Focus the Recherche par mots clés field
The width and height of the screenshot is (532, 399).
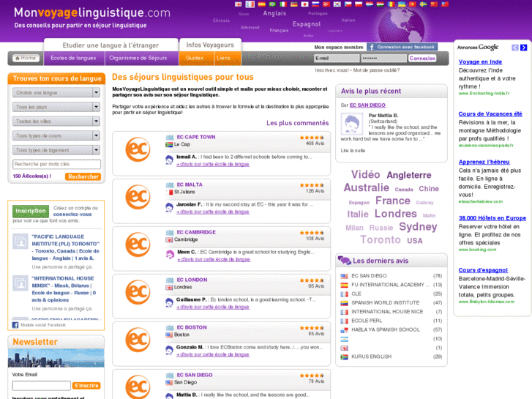56,164
